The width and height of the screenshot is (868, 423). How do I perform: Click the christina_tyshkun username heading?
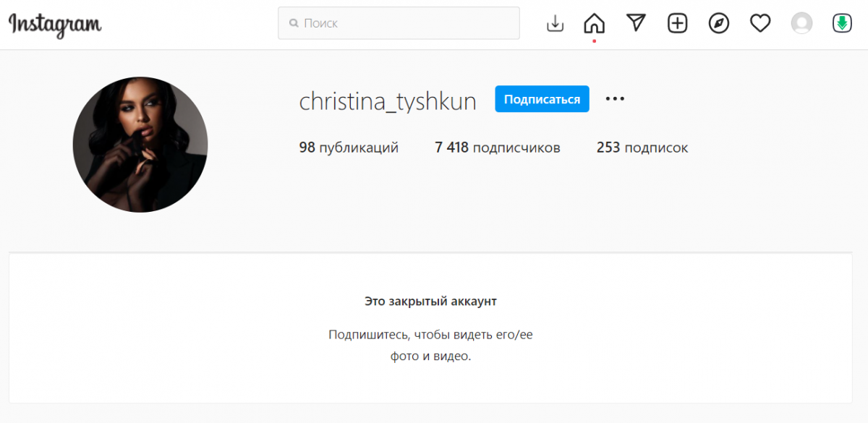tap(388, 101)
